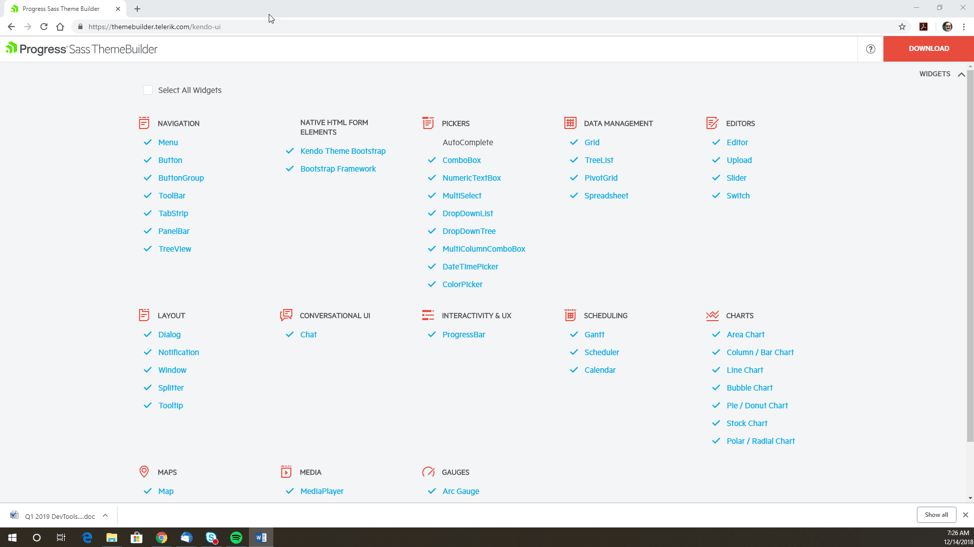Click the Media player icon
974x547 pixels.
[286, 472]
